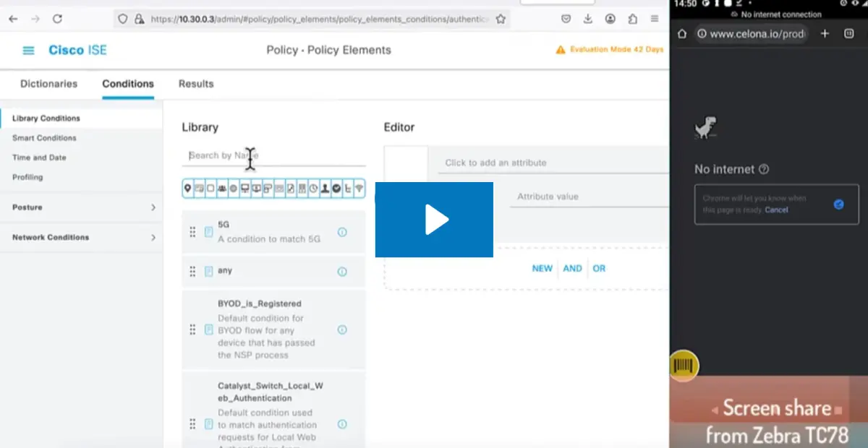Expand the Network Conditions section

(81, 237)
